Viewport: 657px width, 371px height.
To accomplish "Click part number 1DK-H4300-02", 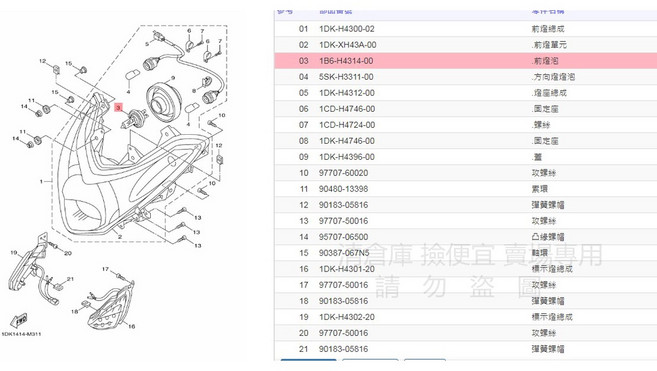I will coord(347,29).
